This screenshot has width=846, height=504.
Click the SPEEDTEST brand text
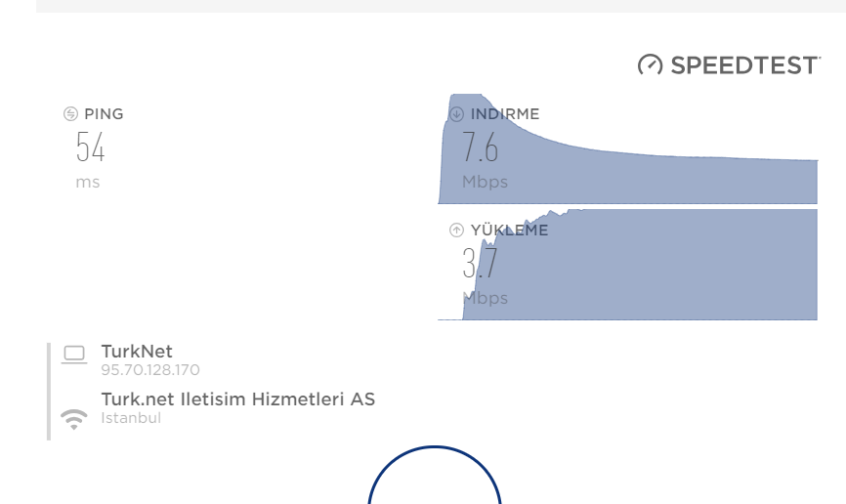[745, 65]
